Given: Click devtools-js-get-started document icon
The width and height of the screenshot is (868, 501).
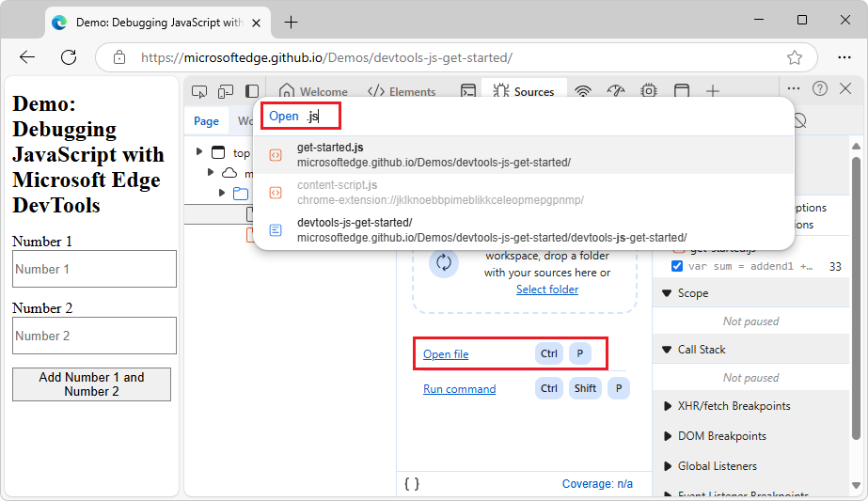Looking at the screenshot, I should coord(276,230).
